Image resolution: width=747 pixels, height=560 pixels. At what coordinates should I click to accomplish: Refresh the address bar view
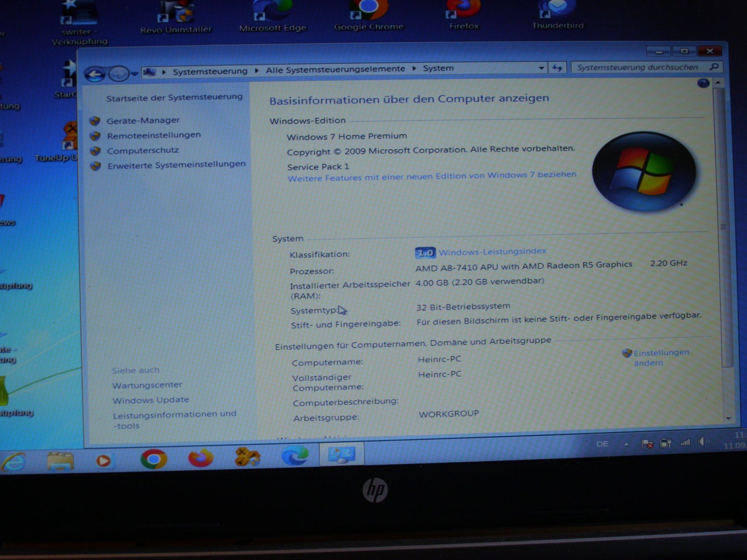557,68
